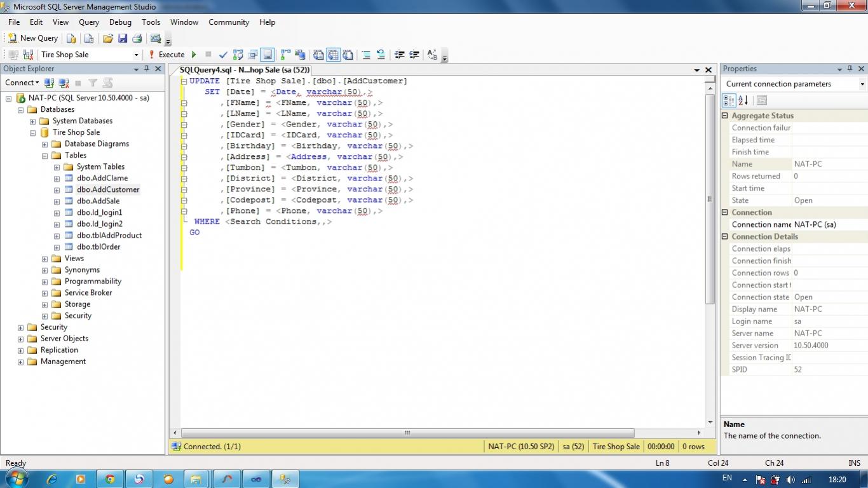Select the dbo.AddSale table
Viewport: 868px width, 488px height.
pos(98,201)
